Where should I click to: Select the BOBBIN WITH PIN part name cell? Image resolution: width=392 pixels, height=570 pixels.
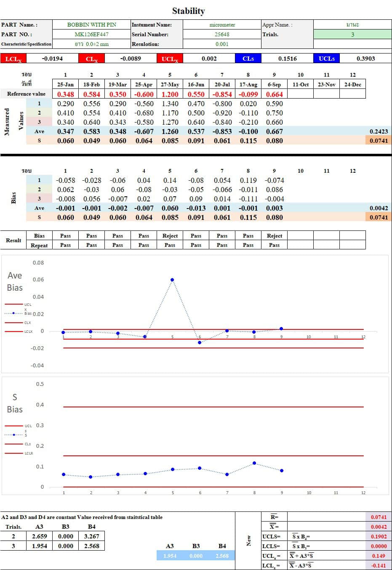(x=91, y=25)
